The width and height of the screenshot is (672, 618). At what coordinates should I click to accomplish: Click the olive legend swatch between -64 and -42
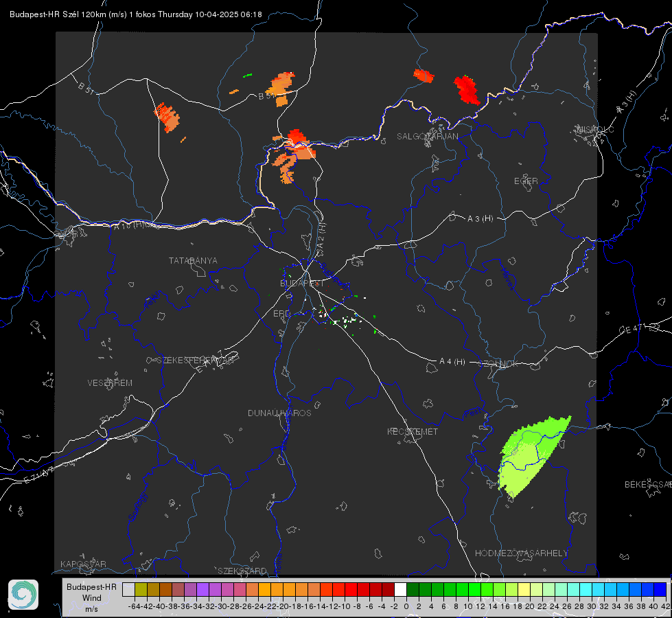(x=141, y=589)
